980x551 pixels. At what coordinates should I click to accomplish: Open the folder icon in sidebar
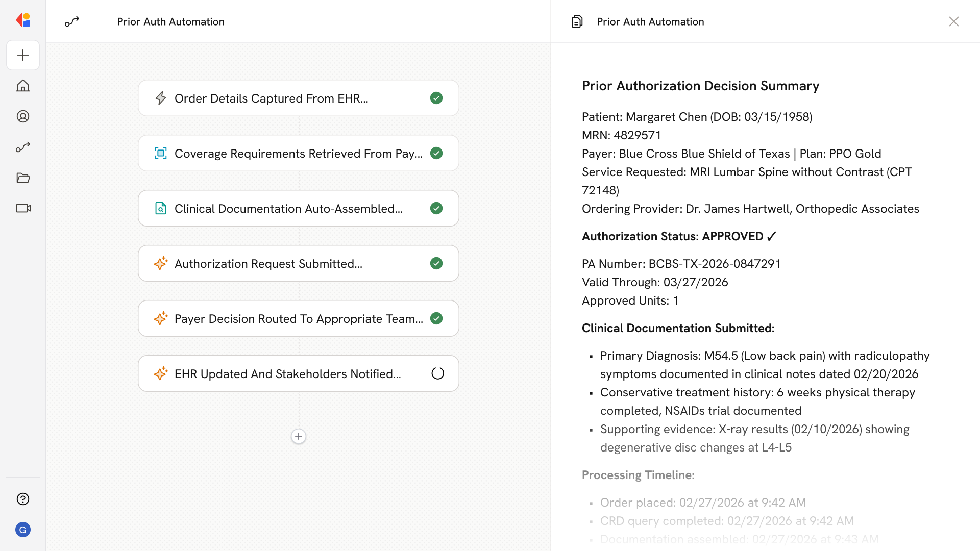tap(23, 178)
